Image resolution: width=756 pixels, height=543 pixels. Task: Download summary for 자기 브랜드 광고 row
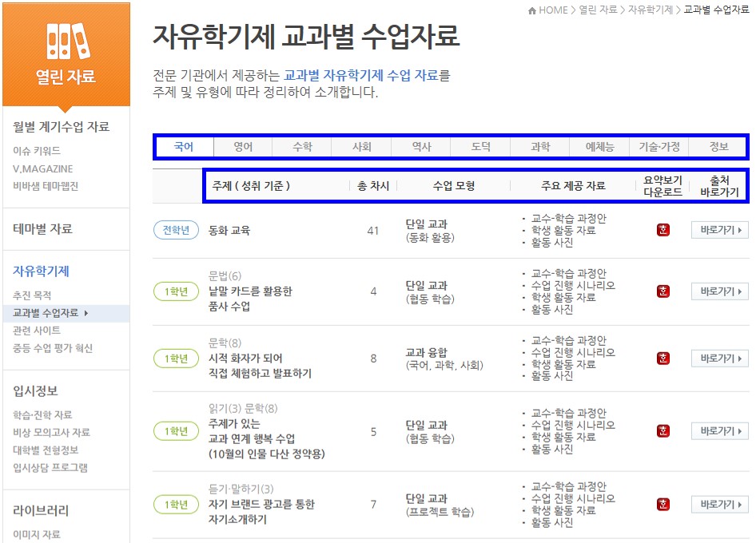click(663, 504)
